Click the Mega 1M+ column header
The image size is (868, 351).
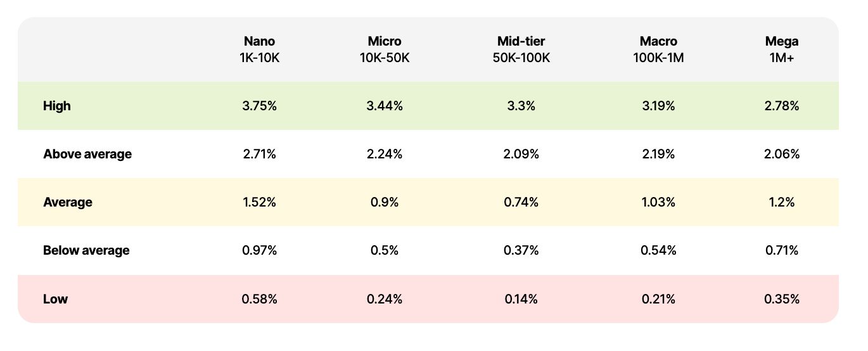coord(781,49)
